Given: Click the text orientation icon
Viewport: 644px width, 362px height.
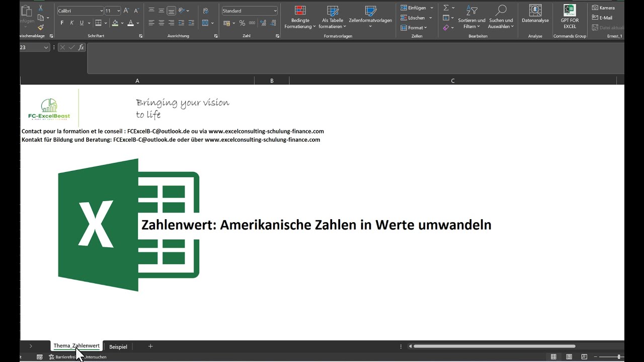Looking at the screenshot, I should [x=182, y=11].
